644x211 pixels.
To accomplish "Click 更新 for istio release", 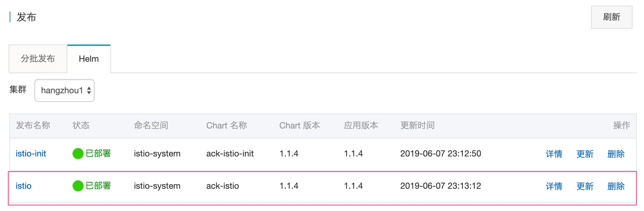I will pyautogui.click(x=585, y=186).
